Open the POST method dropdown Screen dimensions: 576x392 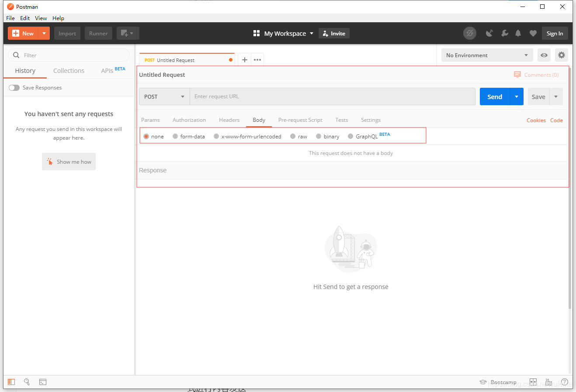[164, 96]
